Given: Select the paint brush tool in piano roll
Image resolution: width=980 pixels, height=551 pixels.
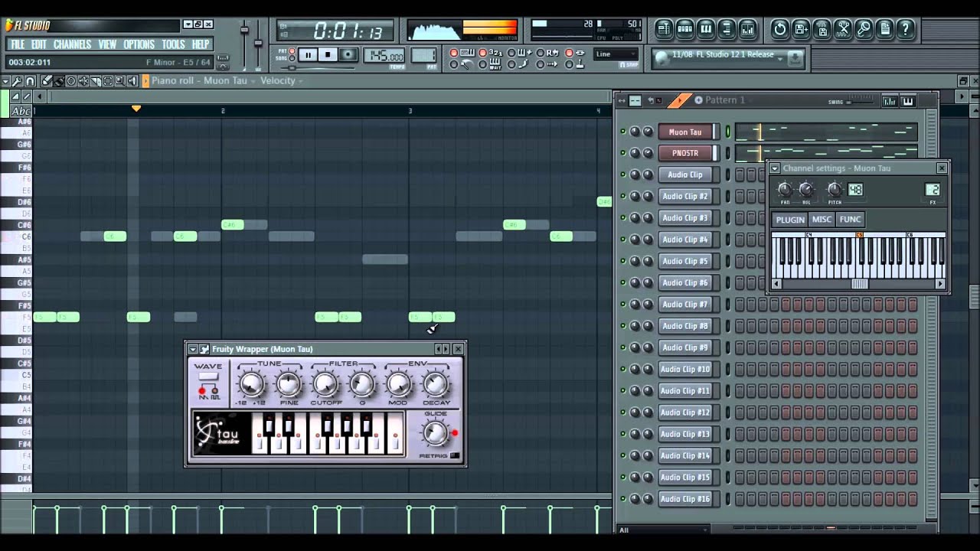Looking at the screenshot, I should click(x=59, y=80).
